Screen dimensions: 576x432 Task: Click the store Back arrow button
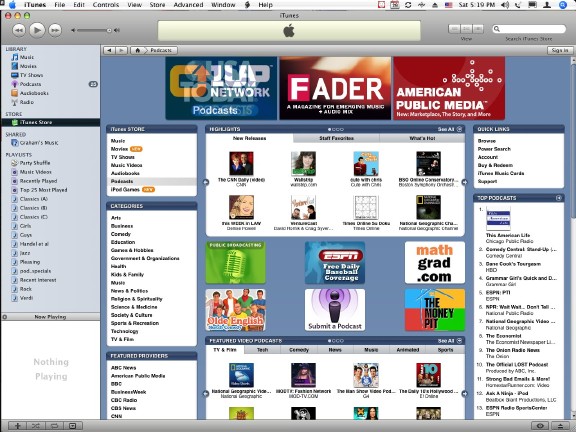pos(109,50)
